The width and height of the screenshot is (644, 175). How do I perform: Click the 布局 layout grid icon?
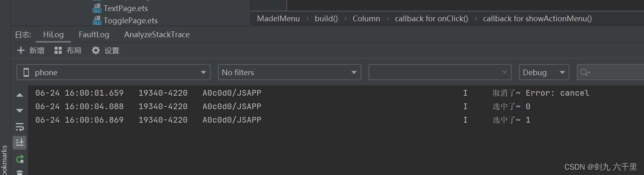pyautogui.click(x=58, y=50)
